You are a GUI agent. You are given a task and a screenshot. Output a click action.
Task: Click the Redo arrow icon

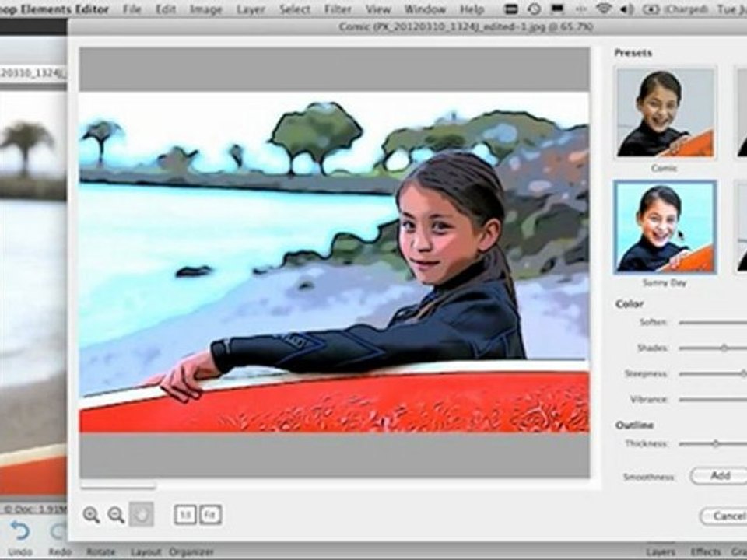59,531
